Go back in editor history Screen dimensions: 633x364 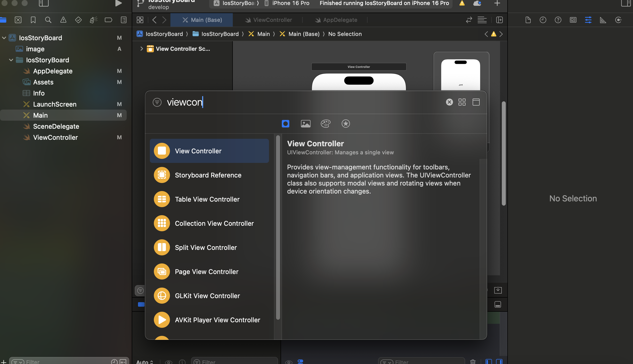(x=154, y=20)
